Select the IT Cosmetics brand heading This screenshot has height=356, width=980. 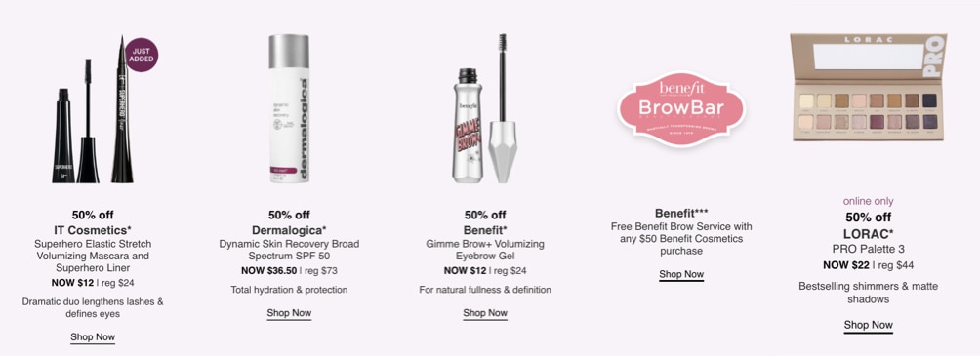click(93, 229)
